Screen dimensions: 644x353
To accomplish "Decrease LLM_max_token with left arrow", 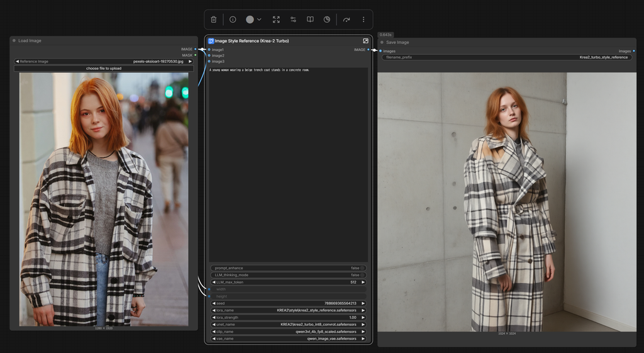I will click(214, 283).
